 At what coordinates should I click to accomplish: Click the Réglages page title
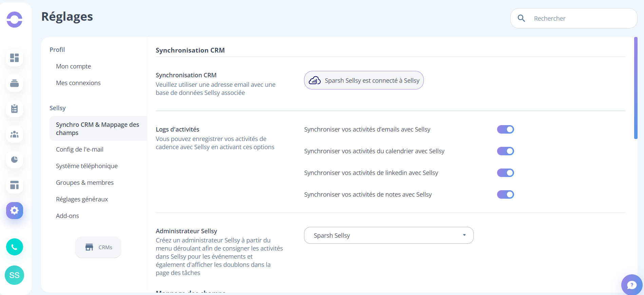[67, 17]
